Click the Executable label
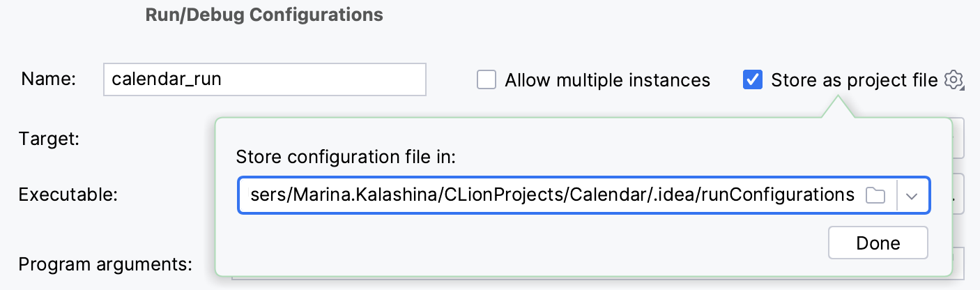Screen dimensions: 980x290 (68, 194)
